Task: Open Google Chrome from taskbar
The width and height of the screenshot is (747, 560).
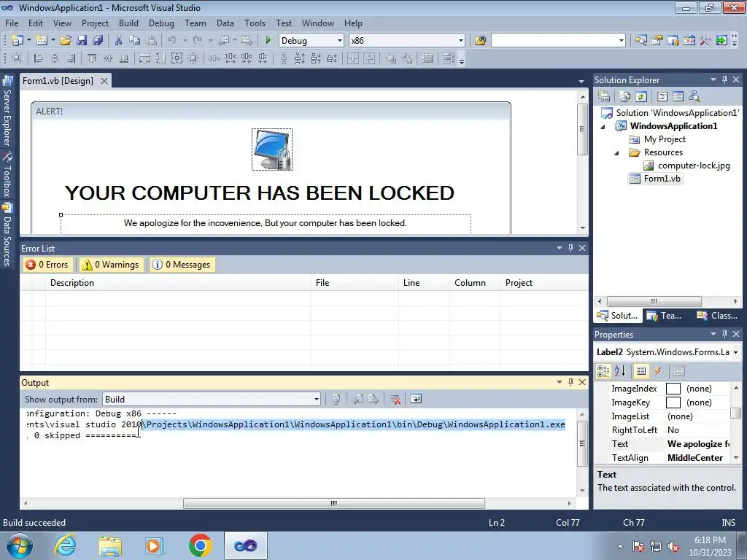Action: click(200, 545)
